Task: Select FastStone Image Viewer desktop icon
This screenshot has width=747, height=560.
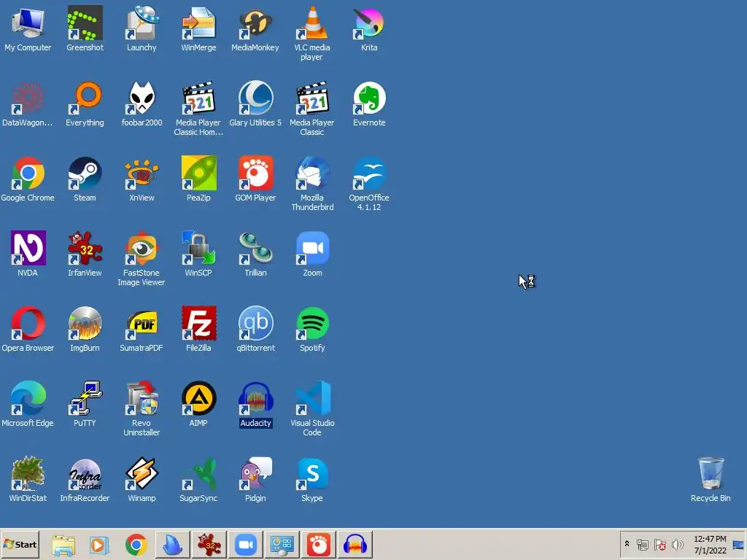Action: pos(142,259)
